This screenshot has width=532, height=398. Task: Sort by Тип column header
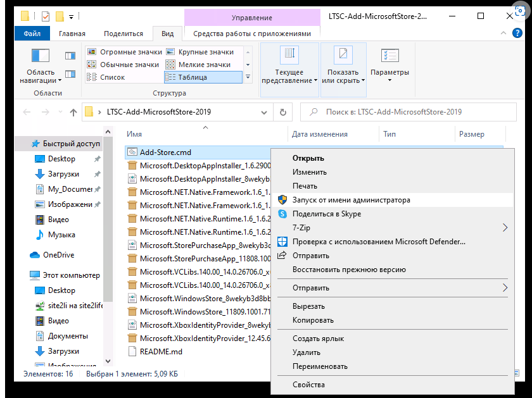(389, 134)
